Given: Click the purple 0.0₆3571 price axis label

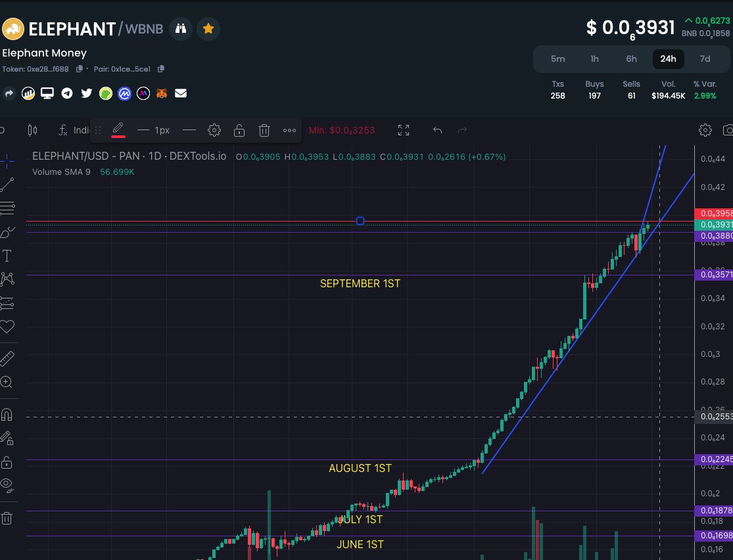Looking at the screenshot, I should [714, 274].
